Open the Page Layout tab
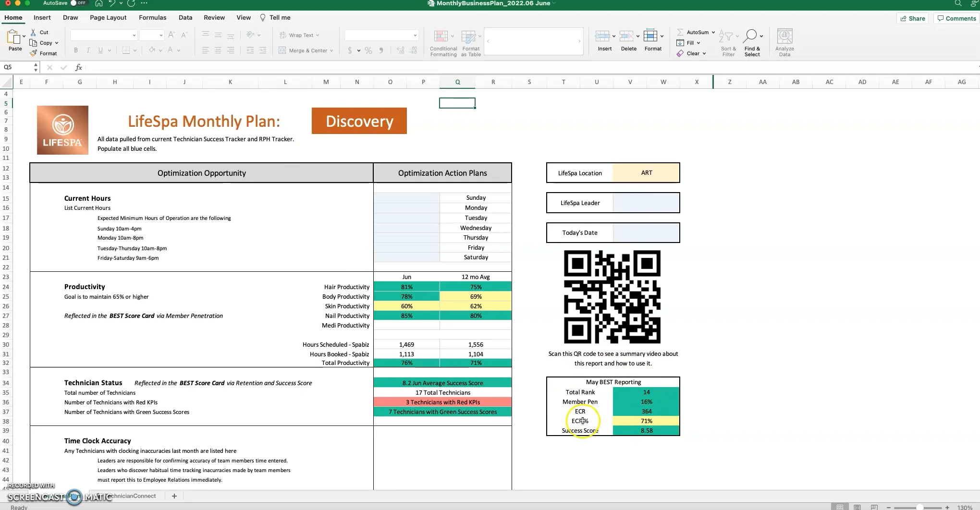The image size is (980, 510). (x=108, y=17)
